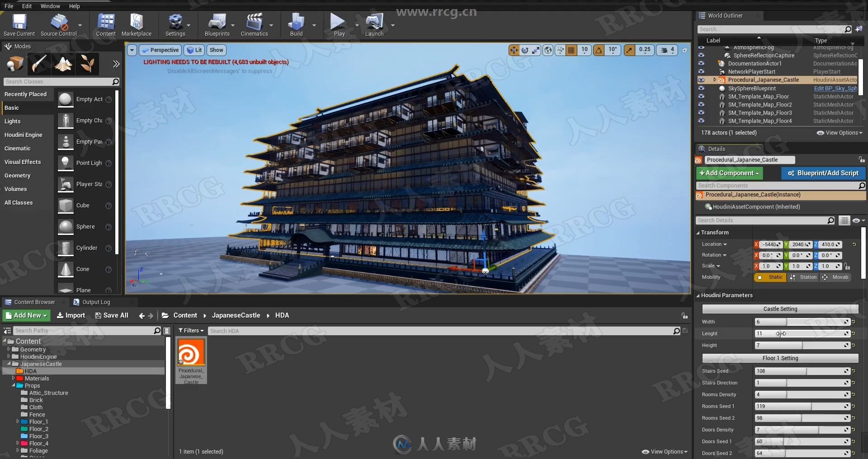Hide SkySphereBlueprint using its eye icon
The width and height of the screenshot is (868, 459).
701,88
